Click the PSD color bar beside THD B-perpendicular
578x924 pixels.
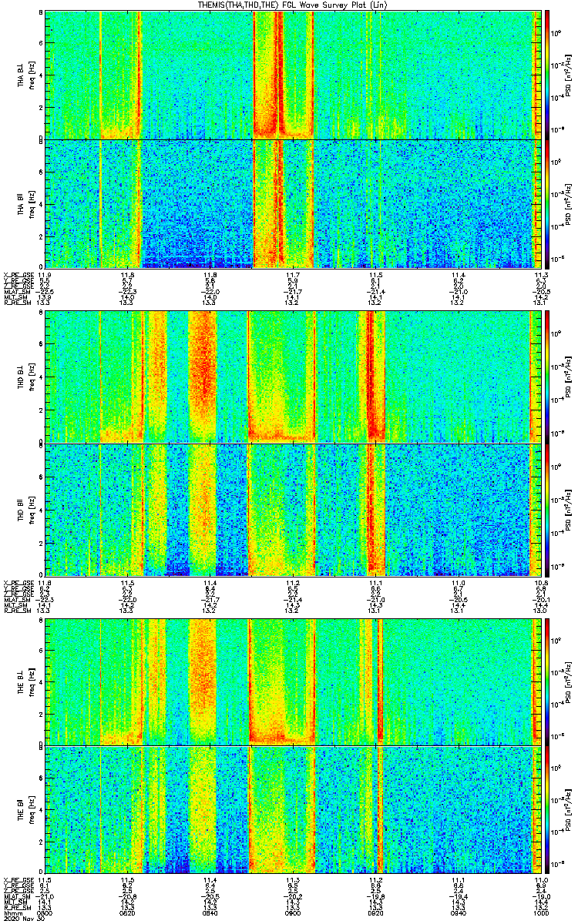[548, 376]
